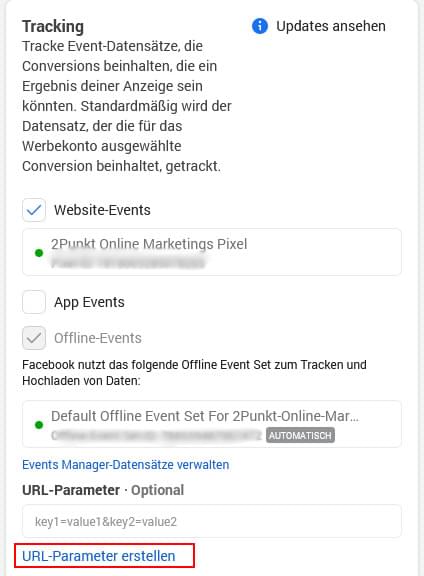This screenshot has width=424, height=576.
Task: Open the Updates ansehen link
Action: coord(331,26)
